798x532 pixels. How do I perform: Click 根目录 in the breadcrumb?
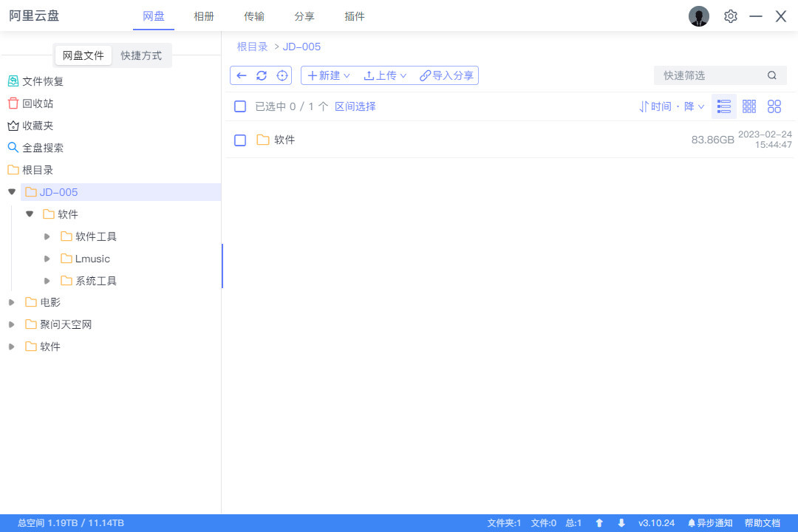pyautogui.click(x=252, y=47)
